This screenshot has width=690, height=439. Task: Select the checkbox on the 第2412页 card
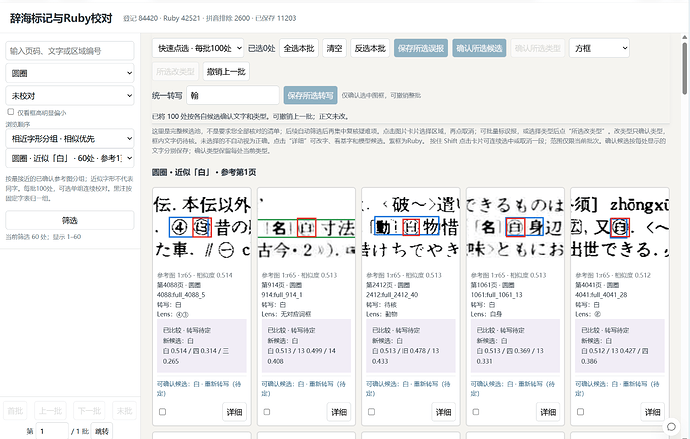pos(371,412)
